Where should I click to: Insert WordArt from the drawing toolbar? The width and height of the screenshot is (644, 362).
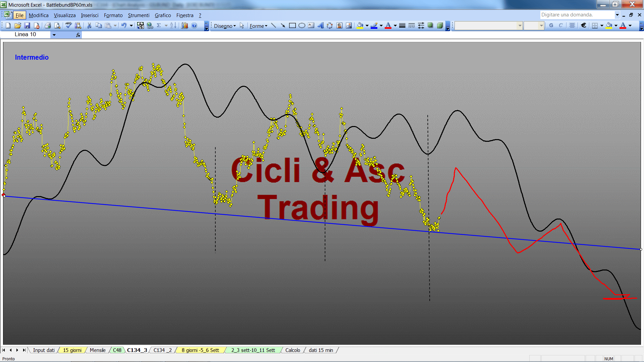pyautogui.click(x=321, y=25)
